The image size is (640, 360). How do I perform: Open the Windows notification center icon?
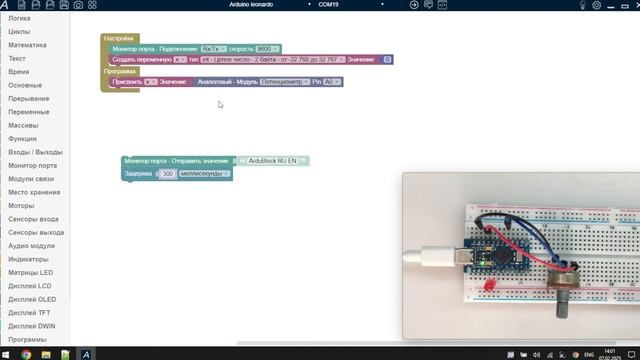pos(631,355)
